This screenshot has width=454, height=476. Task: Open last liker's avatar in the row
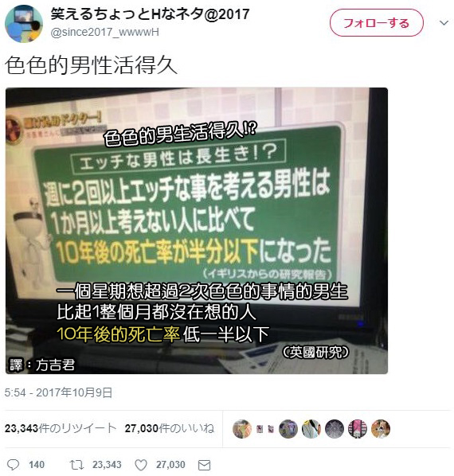pyautogui.click(x=381, y=429)
